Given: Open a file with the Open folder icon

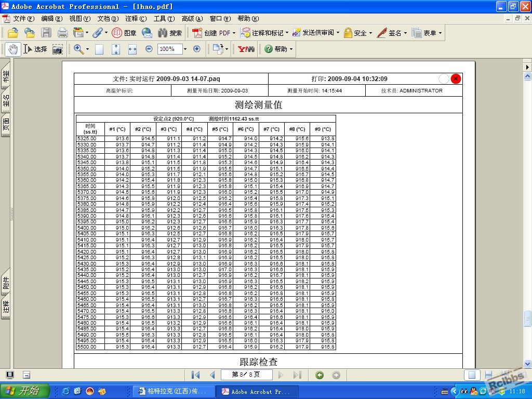Looking at the screenshot, I should click(12, 33).
